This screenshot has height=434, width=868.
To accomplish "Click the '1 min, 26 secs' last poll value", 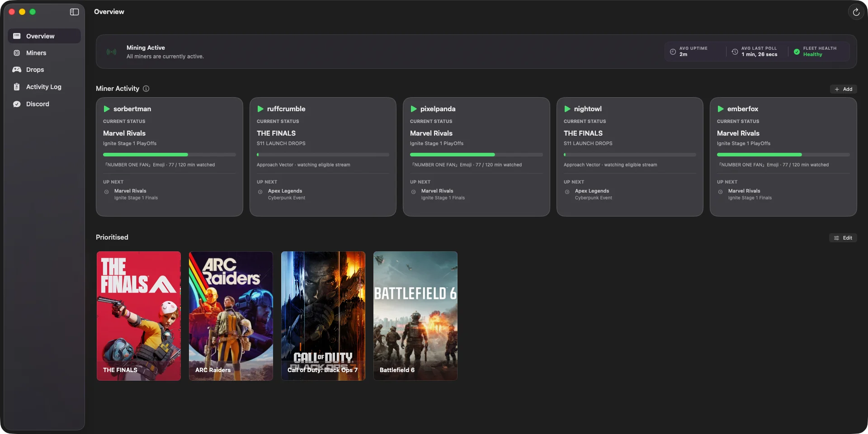I will coord(759,55).
